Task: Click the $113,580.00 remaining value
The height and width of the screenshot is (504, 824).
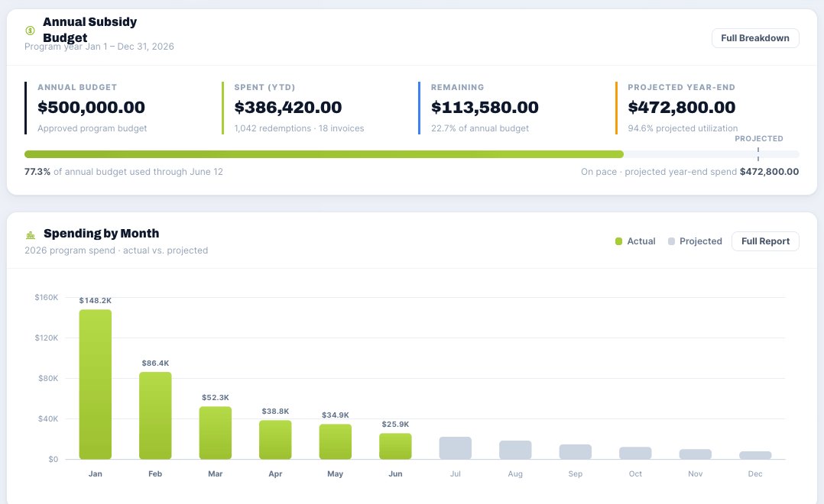Action: (485, 107)
